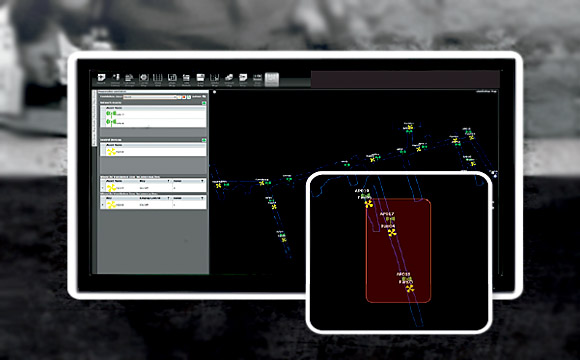Viewport: 580px width, 360px height.
Task: Click the Fan04 yellow fan icon in the red zone
Action: pos(392,232)
